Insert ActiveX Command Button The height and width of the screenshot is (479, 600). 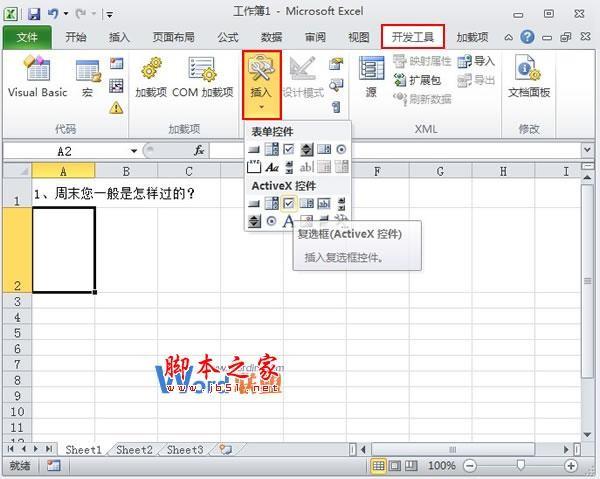point(253,204)
